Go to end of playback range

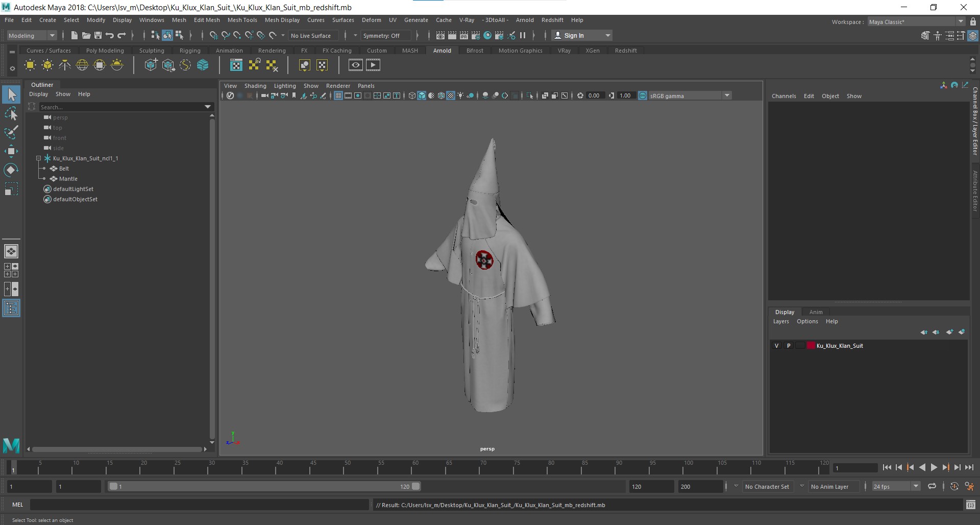click(x=969, y=467)
